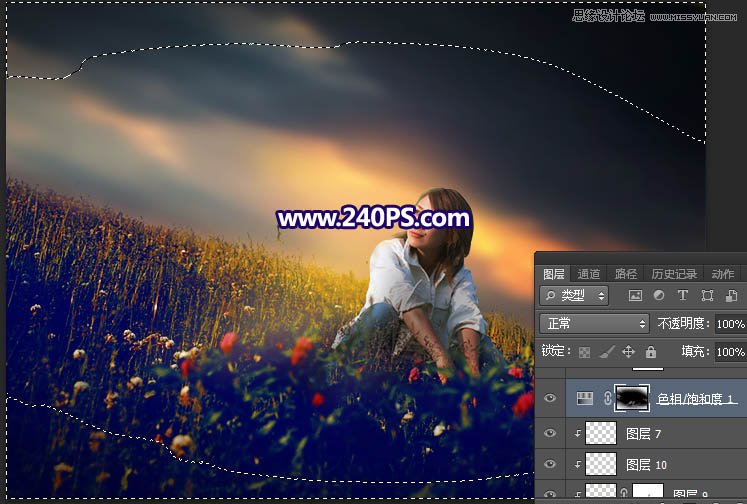Click the lock all padlock icon
Screen dimensions: 747x504
pos(651,352)
